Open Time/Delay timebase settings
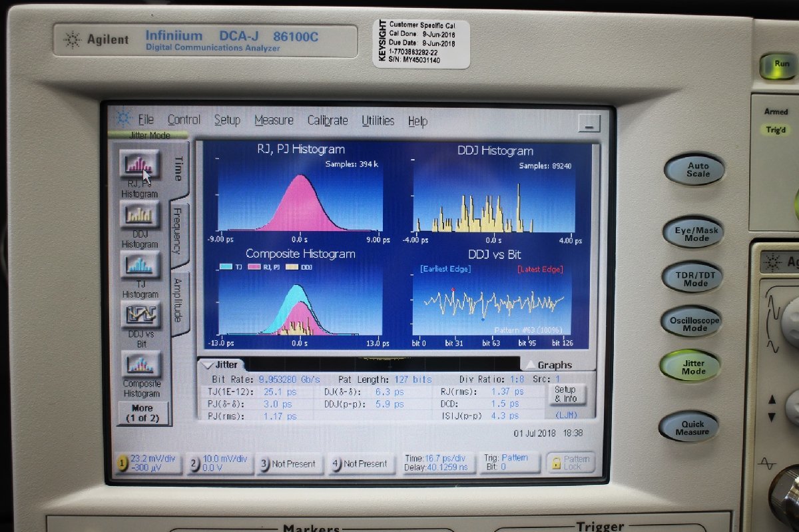 (439, 463)
